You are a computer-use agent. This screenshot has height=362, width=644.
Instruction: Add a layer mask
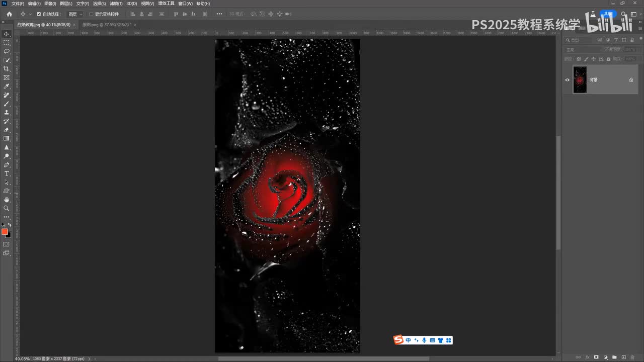[596, 357]
